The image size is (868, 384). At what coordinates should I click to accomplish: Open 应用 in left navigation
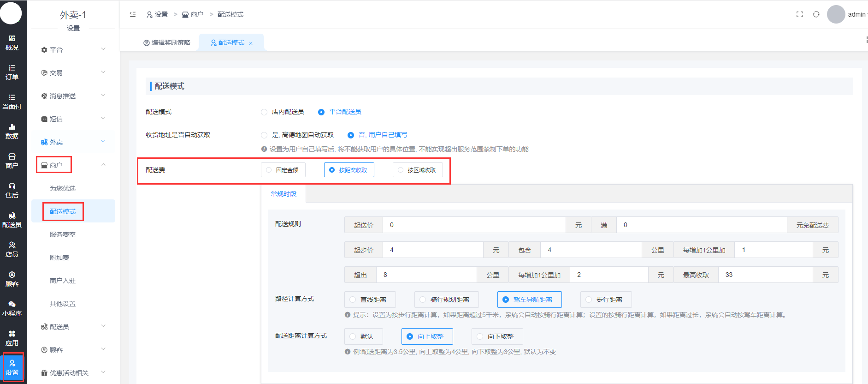click(12, 338)
